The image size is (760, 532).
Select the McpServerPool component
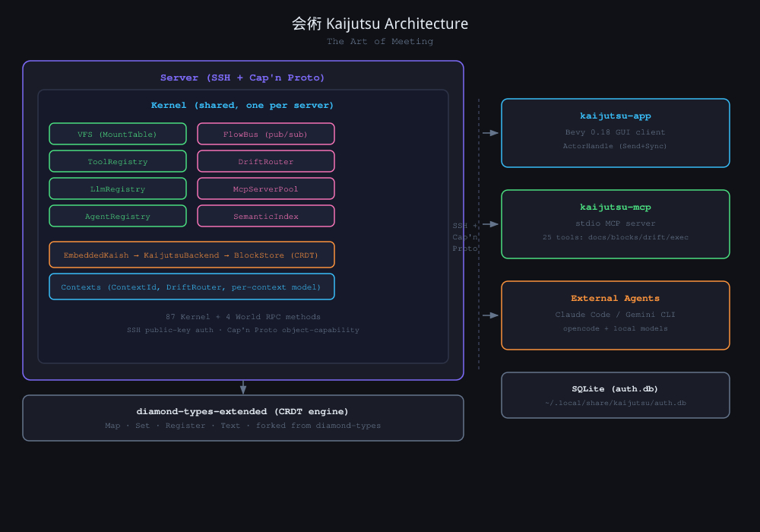point(266,189)
